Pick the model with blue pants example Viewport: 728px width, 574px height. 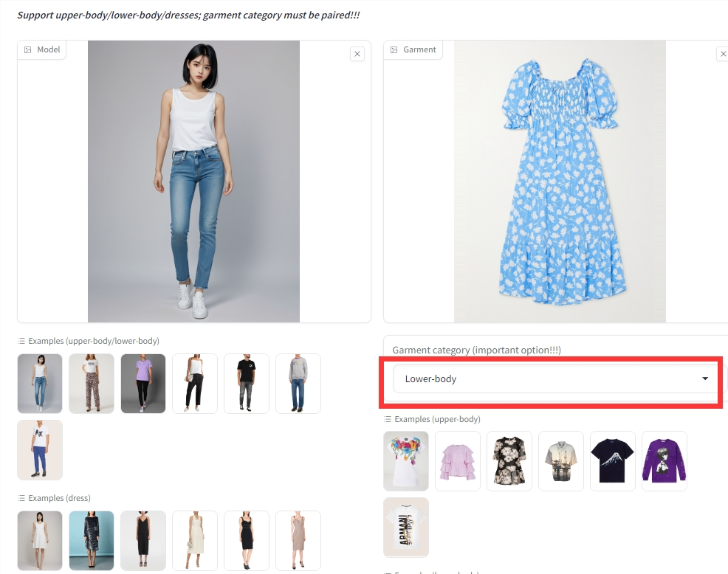[40, 450]
